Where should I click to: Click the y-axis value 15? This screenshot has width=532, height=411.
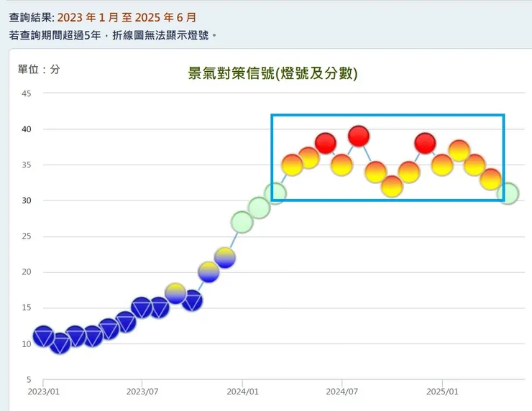(x=26, y=308)
